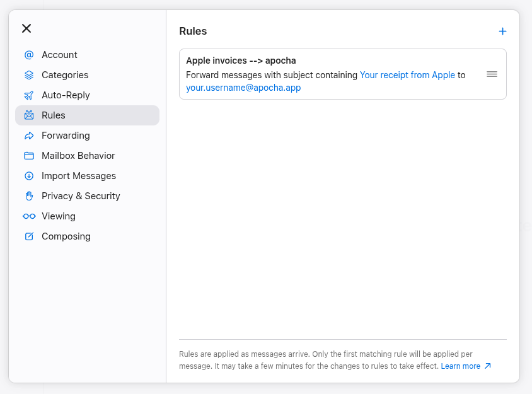Click the Auto-Reply airplane icon
Image resolution: width=532 pixels, height=394 pixels.
[29, 95]
